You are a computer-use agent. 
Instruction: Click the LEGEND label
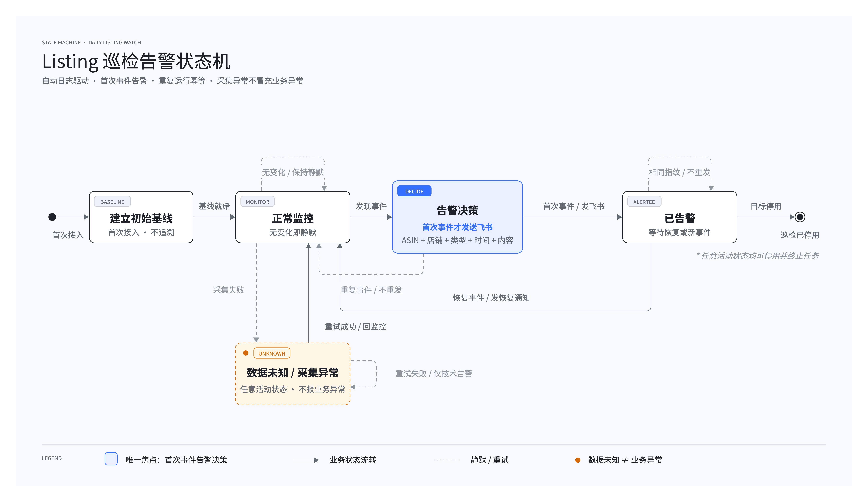click(52, 458)
